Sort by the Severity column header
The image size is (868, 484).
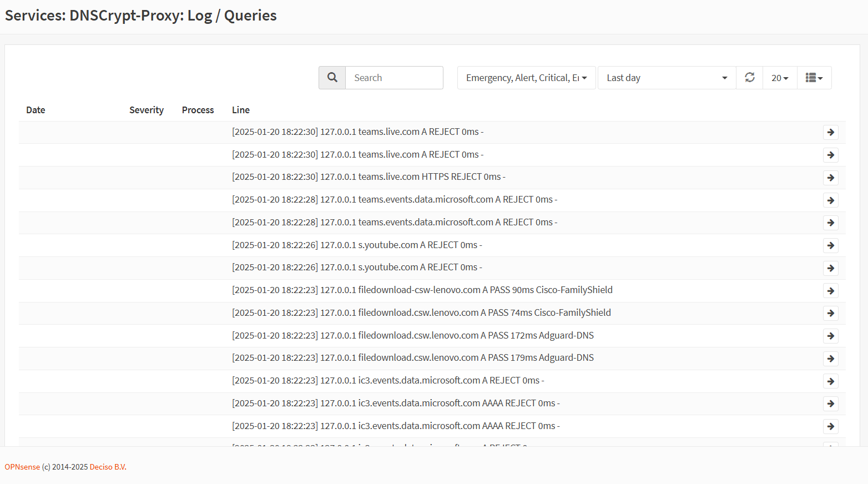coord(147,110)
